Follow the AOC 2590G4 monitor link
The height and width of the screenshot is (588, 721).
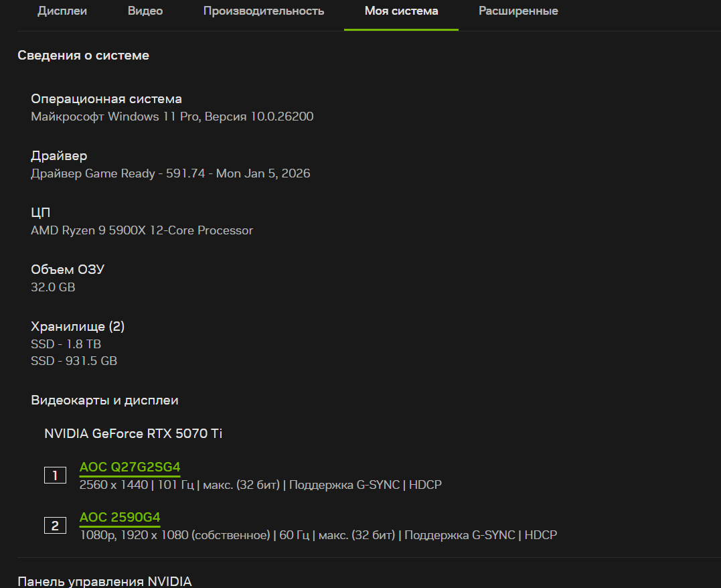120,518
